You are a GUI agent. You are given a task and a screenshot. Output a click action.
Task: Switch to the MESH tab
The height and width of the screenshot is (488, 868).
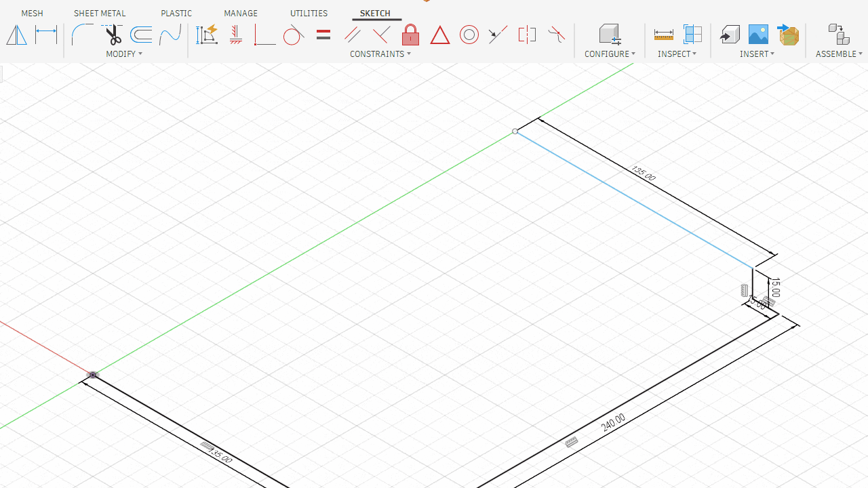tap(32, 13)
